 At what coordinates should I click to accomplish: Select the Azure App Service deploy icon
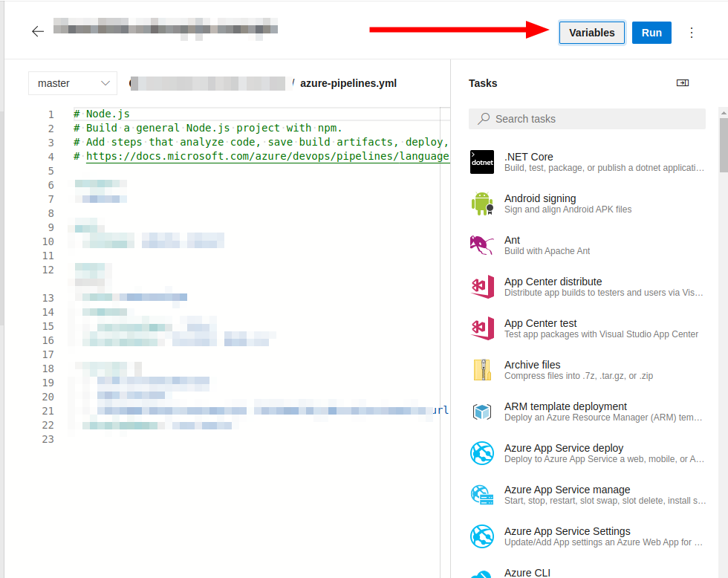[x=482, y=453]
